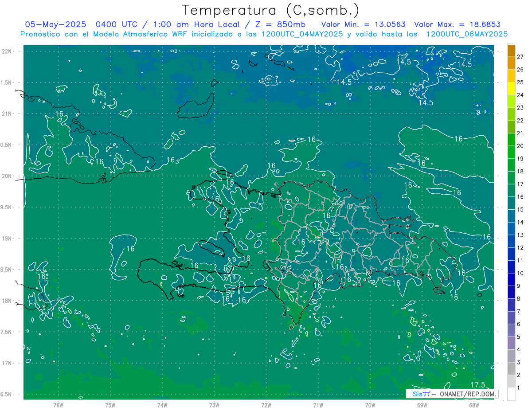Click the '74W' longitude label
The image size is (532, 411).
tap(162, 405)
